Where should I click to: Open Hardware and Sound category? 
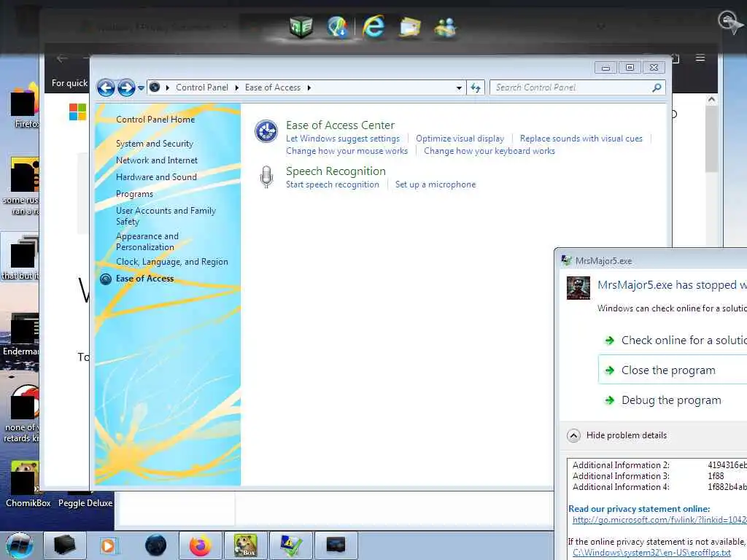point(156,177)
